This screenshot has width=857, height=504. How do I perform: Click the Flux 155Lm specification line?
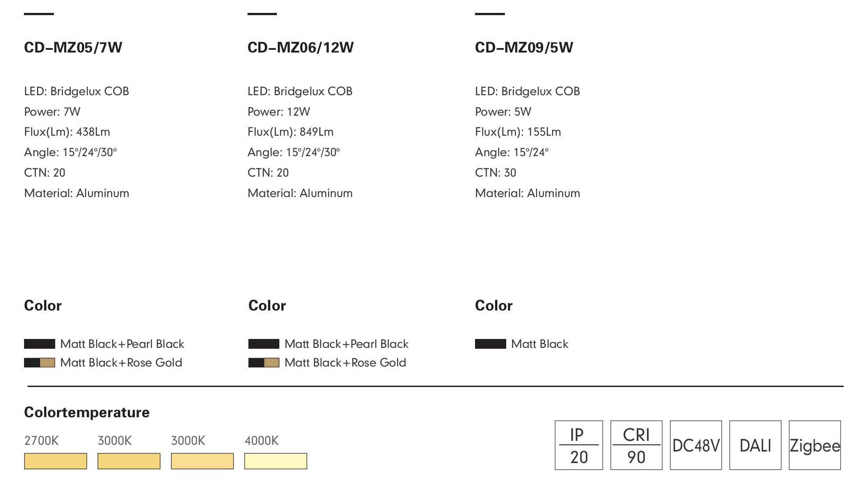(x=518, y=132)
